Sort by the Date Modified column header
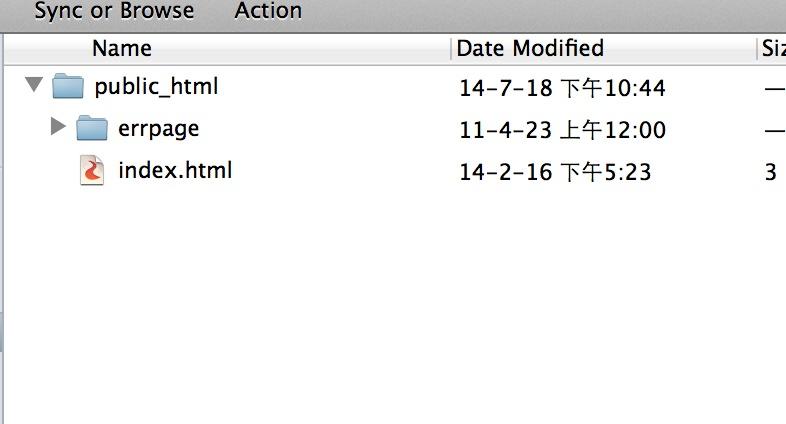The height and width of the screenshot is (424, 786). pyautogui.click(x=530, y=49)
